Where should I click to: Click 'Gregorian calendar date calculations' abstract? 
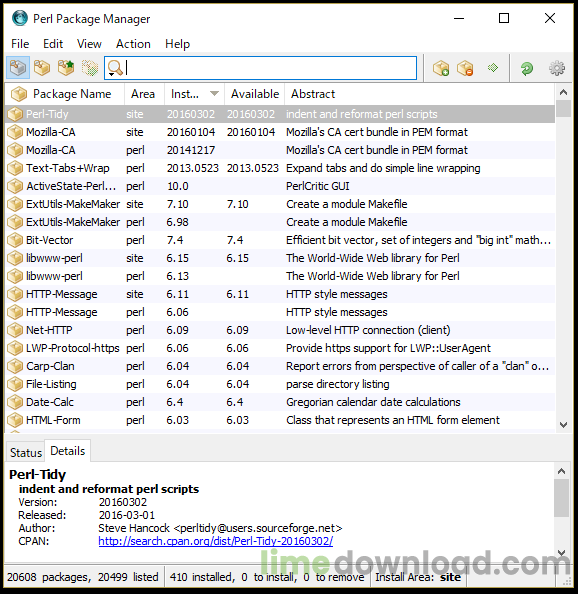coord(373,402)
